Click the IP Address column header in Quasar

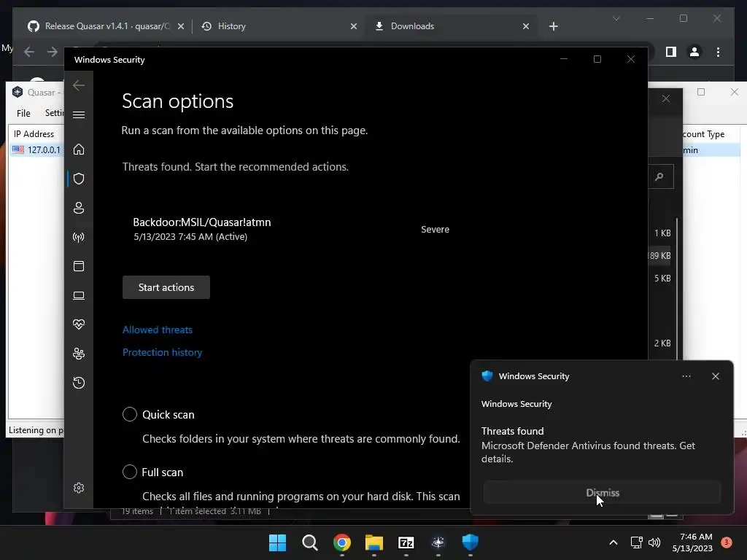pyautogui.click(x=34, y=134)
